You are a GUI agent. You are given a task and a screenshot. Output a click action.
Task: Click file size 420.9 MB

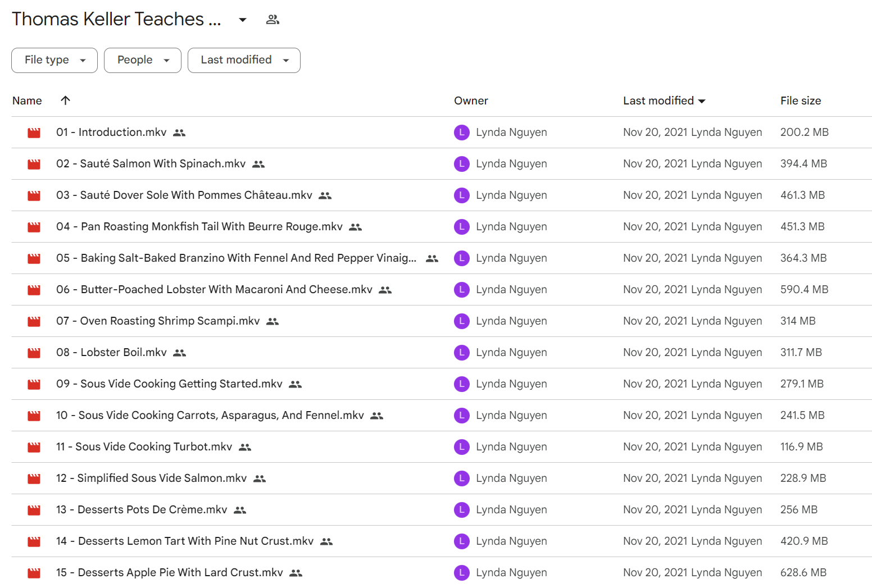tap(804, 541)
